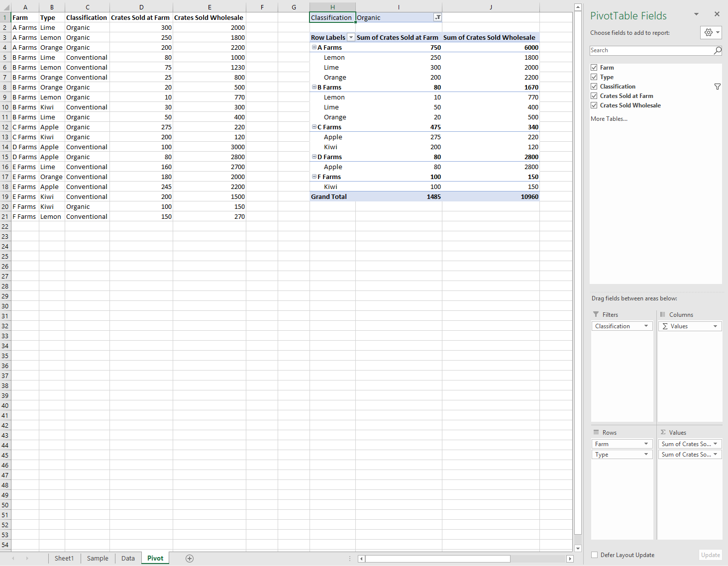Click the Filters area funnel icon
This screenshot has width=728, height=566.
pyautogui.click(x=596, y=314)
